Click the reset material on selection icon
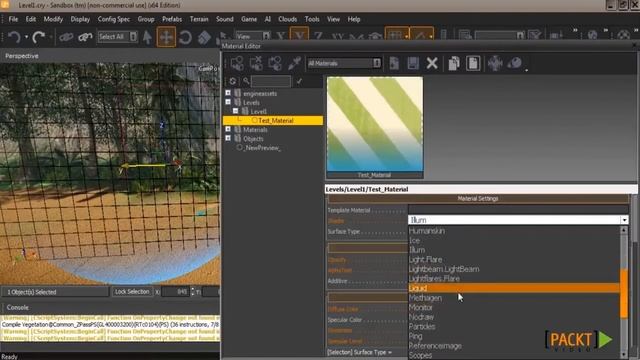Screen dimensions: 640x360 pos(256,63)
